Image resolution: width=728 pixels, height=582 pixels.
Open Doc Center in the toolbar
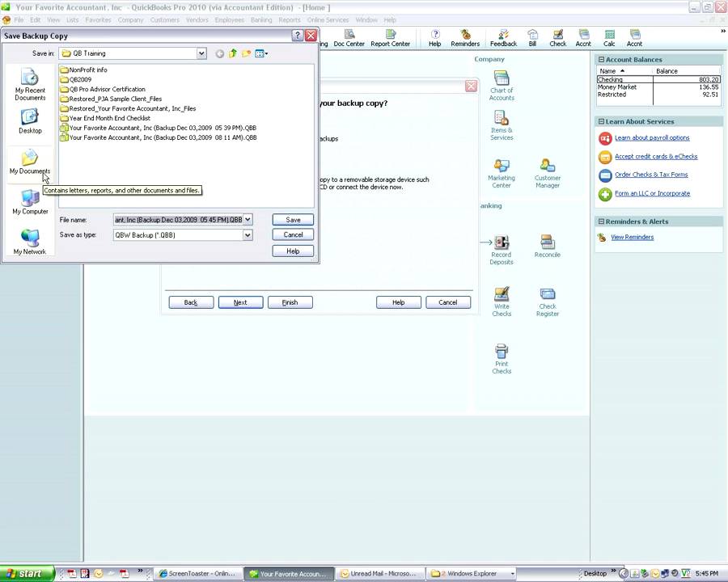point(349,38)
